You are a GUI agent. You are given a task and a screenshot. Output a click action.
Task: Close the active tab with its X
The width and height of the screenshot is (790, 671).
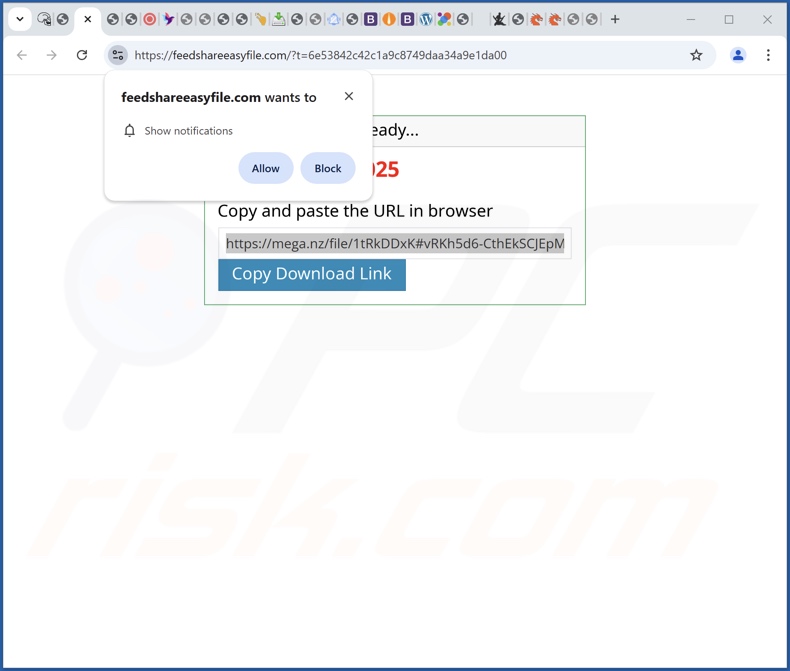(88, 19)
